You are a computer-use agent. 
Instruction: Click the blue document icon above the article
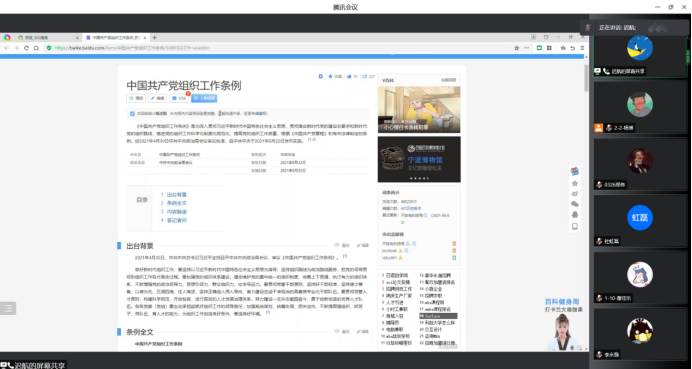(x=321, y=76)
